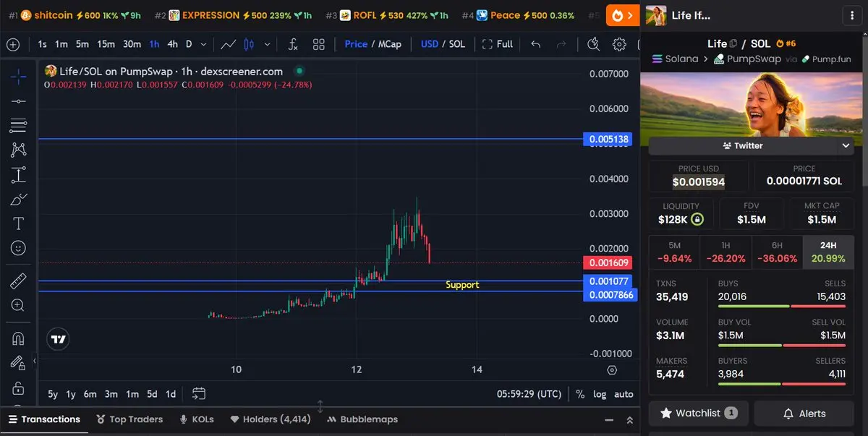Select the 1s timeframe
Image resolution: width=868 pixels, height=436 pixels.
pyautogui.click(x=42, y=44)
